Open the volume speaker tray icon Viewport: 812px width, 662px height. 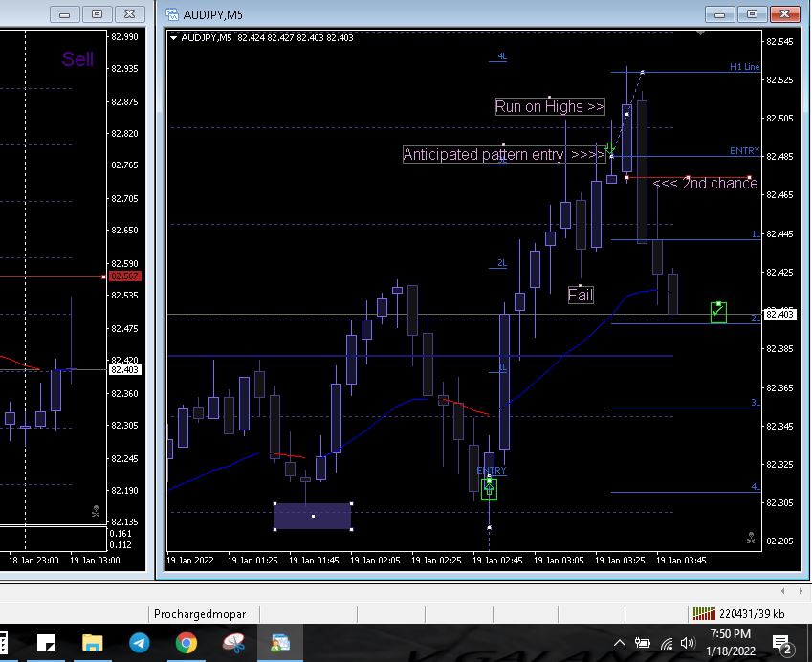[x=688, y=643]
